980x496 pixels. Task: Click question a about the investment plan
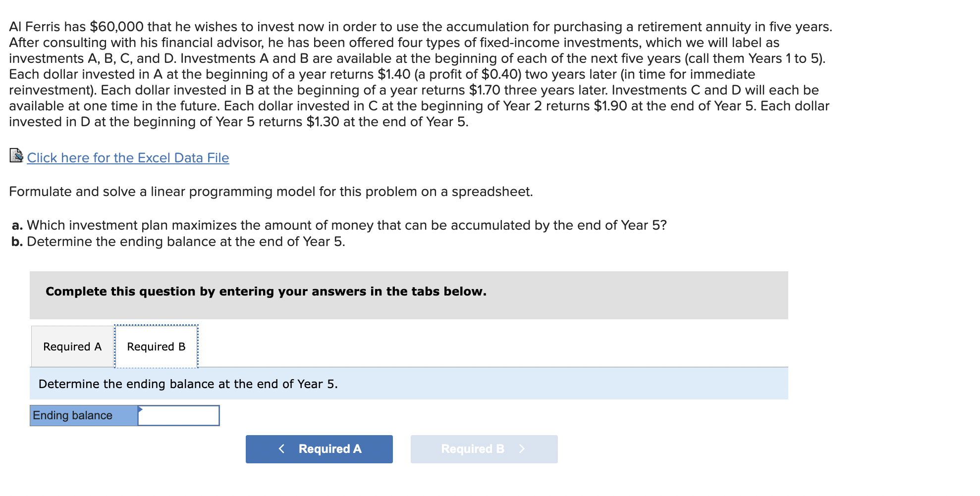(x=347, y=225)
